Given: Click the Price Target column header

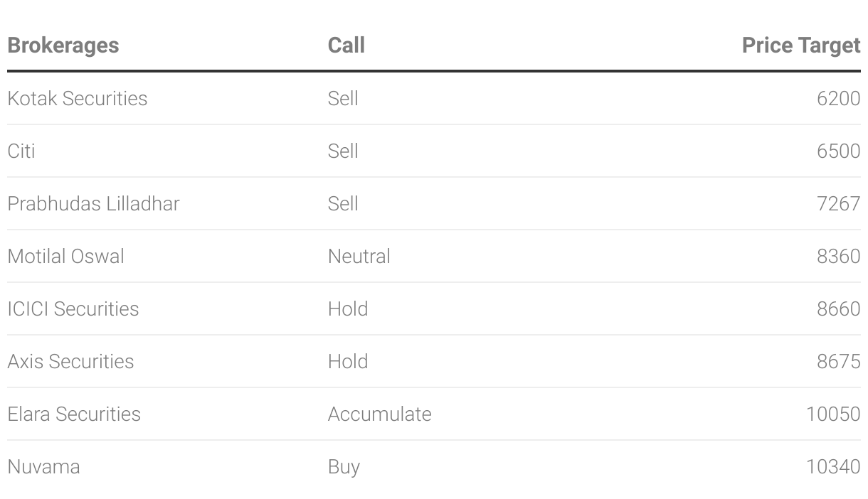Looking at the screenshot, I should tap(801, 45).
